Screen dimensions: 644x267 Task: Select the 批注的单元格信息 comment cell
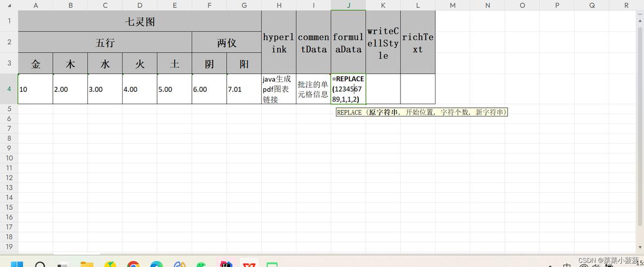coord(313,89)
